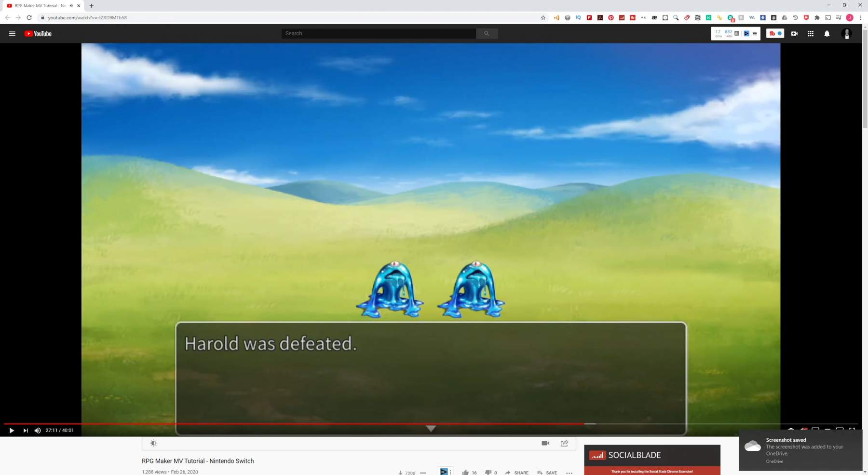Viewport: 868px width, 475px height.
Task: Click the export share icon below player
Action: [564, 443]
